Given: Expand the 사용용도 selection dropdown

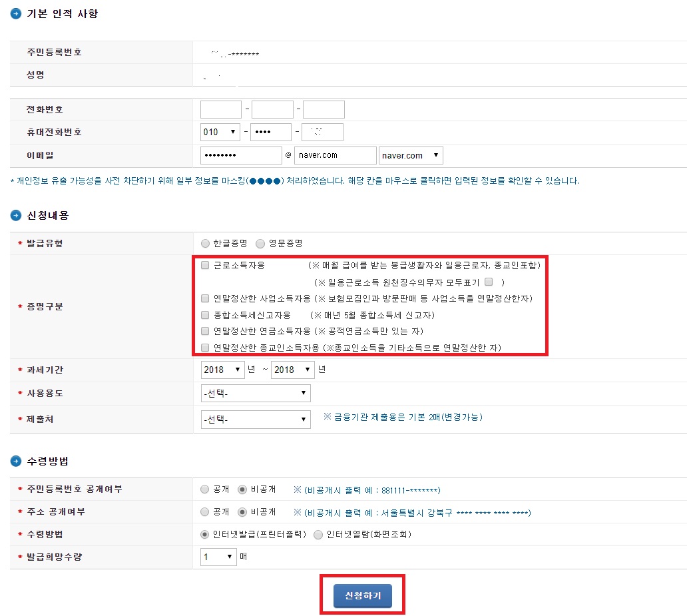Looking at the screenshot, I should click(256, 394).
